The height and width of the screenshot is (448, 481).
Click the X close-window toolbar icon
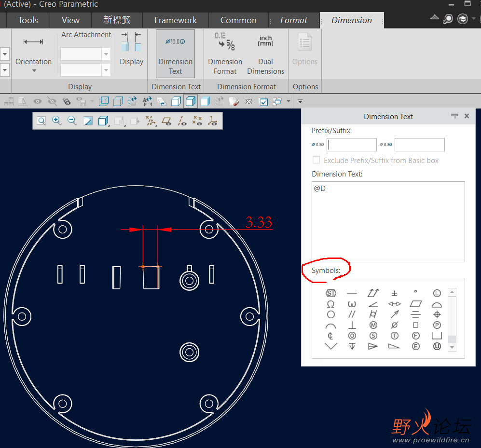(x=249, y=101)
